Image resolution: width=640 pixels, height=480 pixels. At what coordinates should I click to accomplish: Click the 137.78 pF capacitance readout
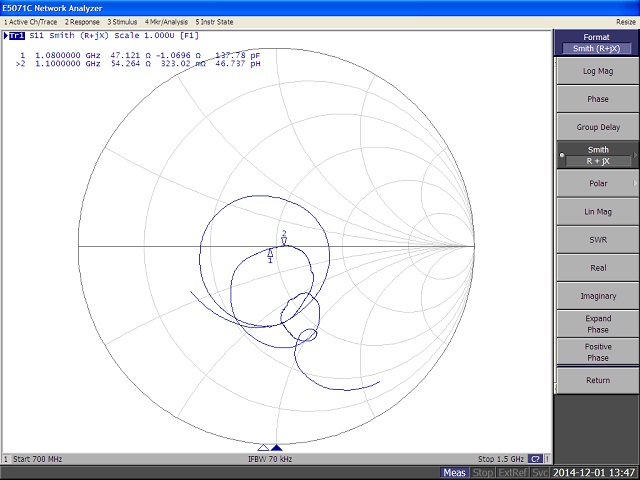pyautogui.click(x=238, y=55)
